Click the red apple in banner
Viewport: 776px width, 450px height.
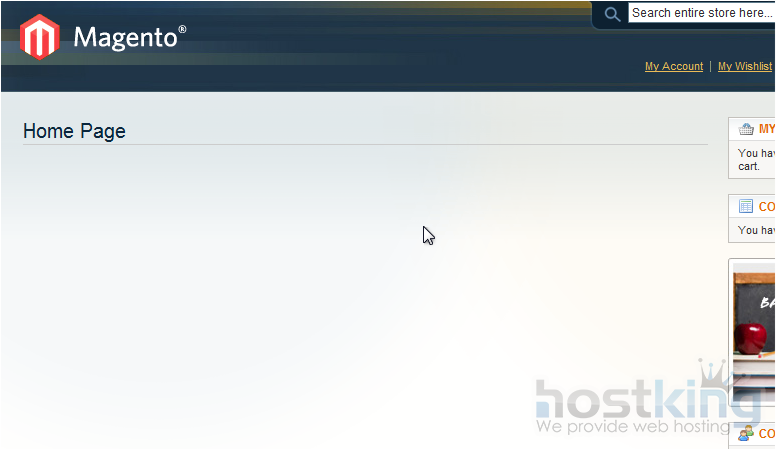coord(750,339)
